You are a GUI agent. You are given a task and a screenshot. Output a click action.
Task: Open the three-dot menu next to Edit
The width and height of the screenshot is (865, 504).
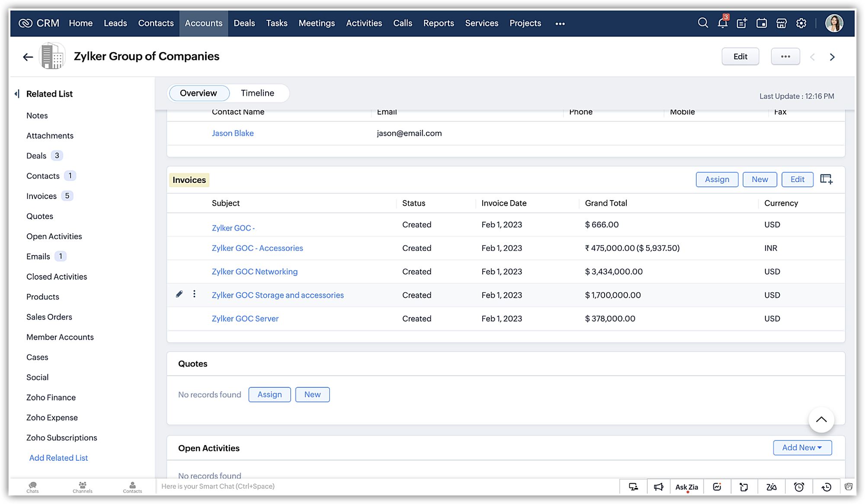point(785,57)
